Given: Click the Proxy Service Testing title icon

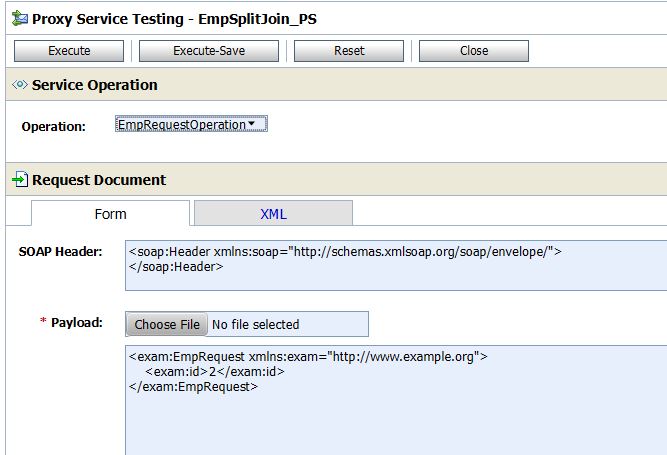Looking at the screenshot, I should point(17,18).
